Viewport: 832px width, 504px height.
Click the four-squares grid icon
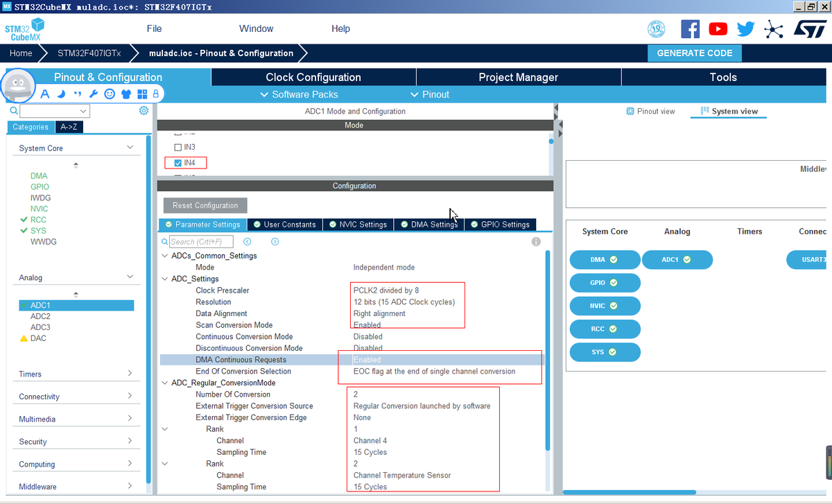142,94
